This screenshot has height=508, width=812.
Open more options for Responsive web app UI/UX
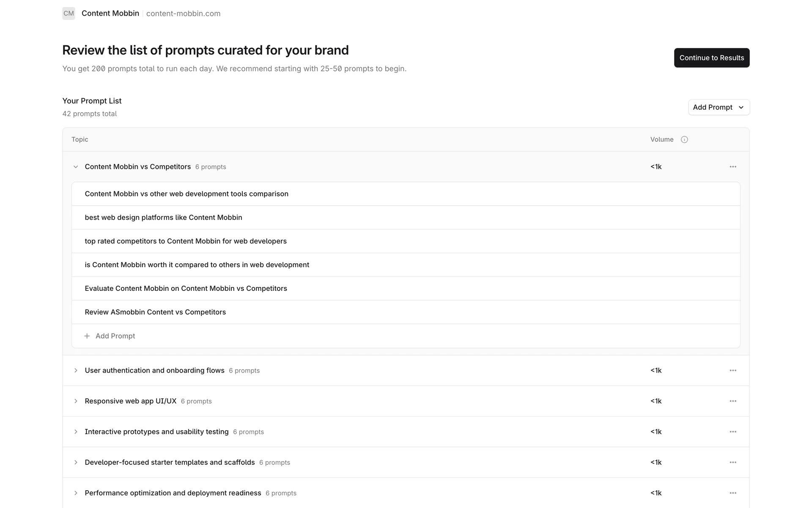(733, 401)
